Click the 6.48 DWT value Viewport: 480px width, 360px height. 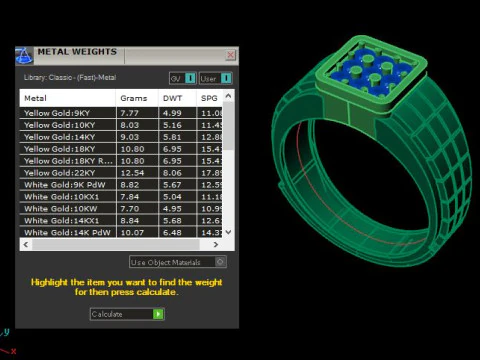tap(172, 232)
